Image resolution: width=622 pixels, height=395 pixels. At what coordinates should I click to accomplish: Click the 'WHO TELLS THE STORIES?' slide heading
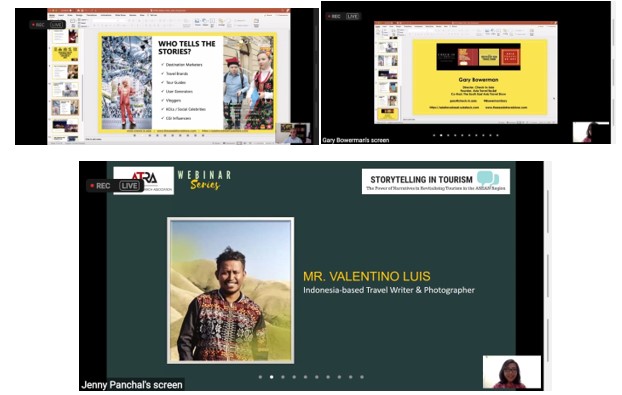(187, 48)
